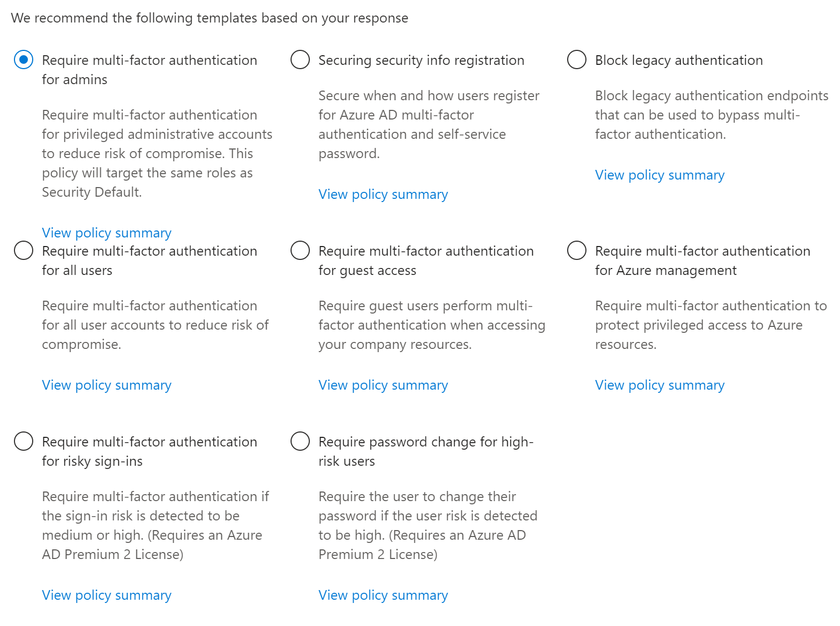The image size is (840, 626).
Task: Select MFA for Azure management radio button
Action: pos(577,250)
